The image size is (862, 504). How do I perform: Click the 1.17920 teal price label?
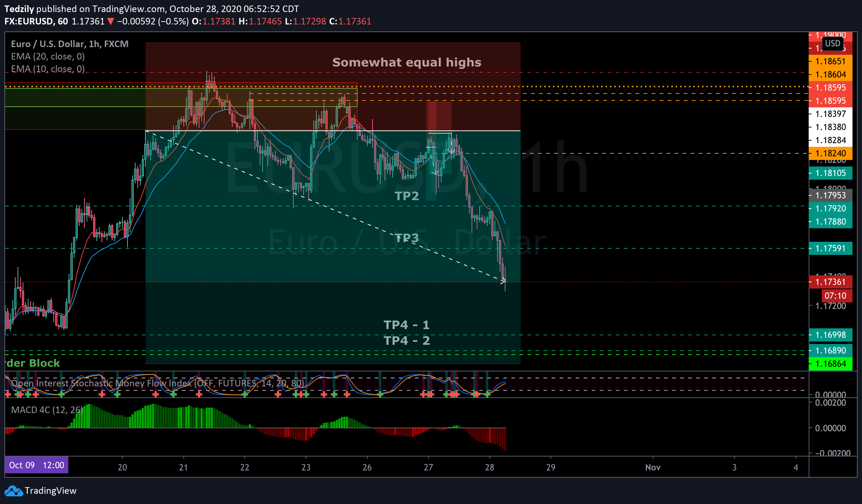click(x=831, y=209)
